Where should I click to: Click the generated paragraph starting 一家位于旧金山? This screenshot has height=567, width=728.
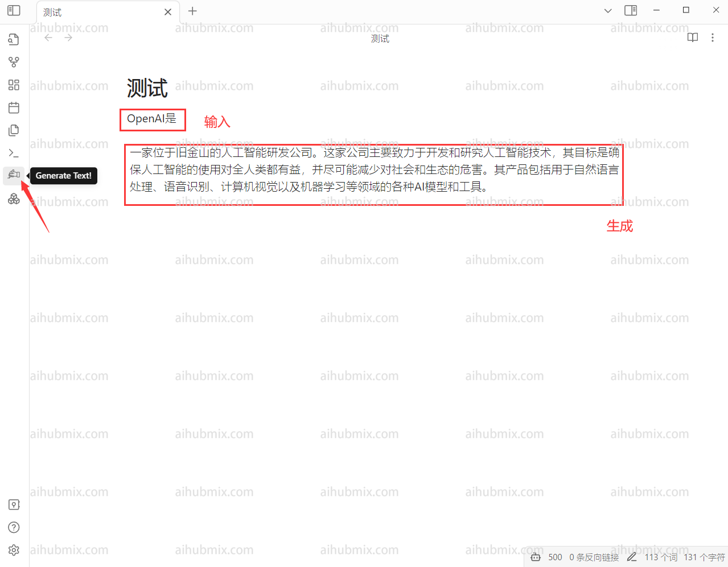[x=374, y=169]
